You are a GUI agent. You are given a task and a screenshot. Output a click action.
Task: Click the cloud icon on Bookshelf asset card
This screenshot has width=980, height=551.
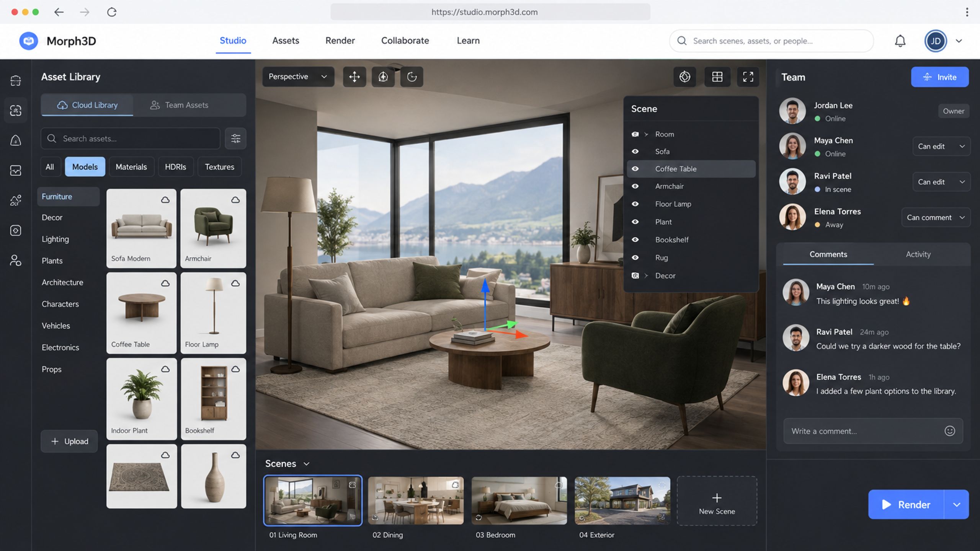tap(235, 369)
